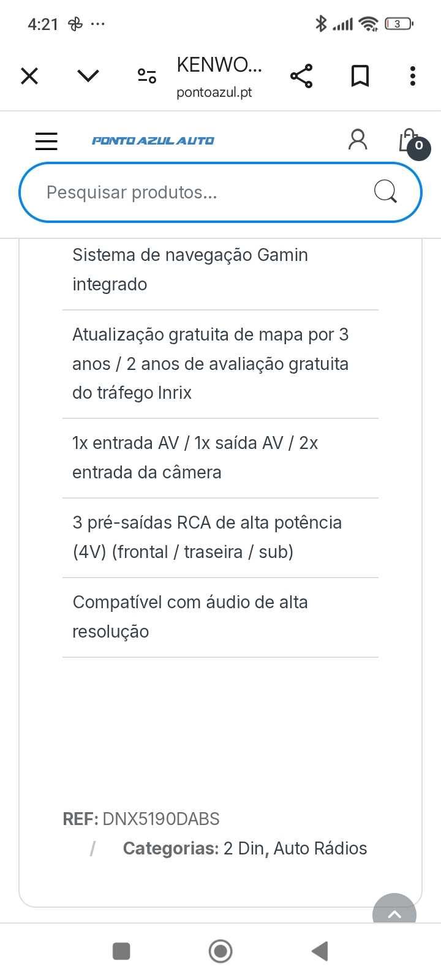
Task: Tap the pontoazul.pt URL text
Action: pyautogui.click(x=214, y=92)
